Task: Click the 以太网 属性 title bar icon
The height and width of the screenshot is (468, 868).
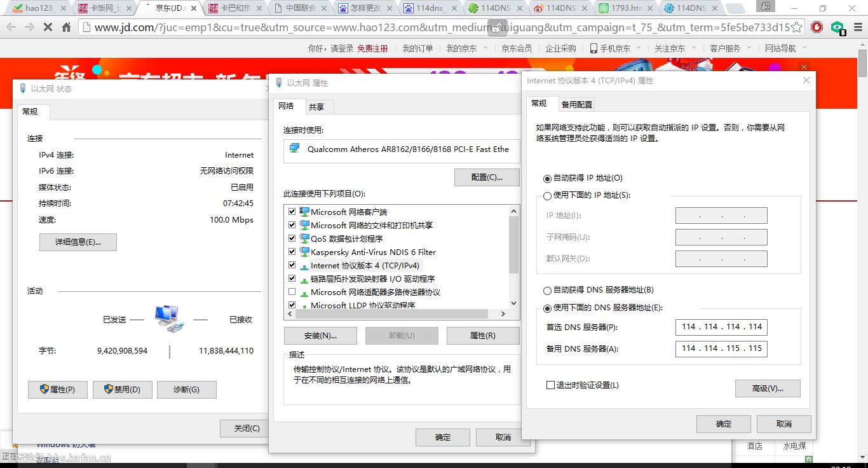Action: (279, 83)
